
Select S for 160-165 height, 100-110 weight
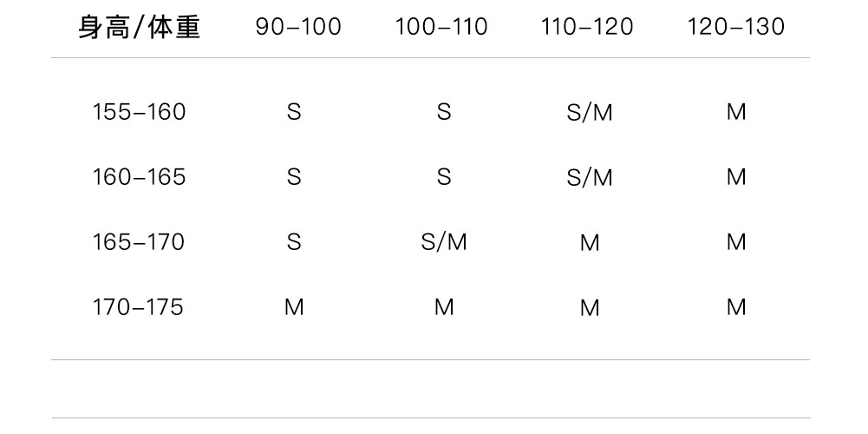coord(444,177)
